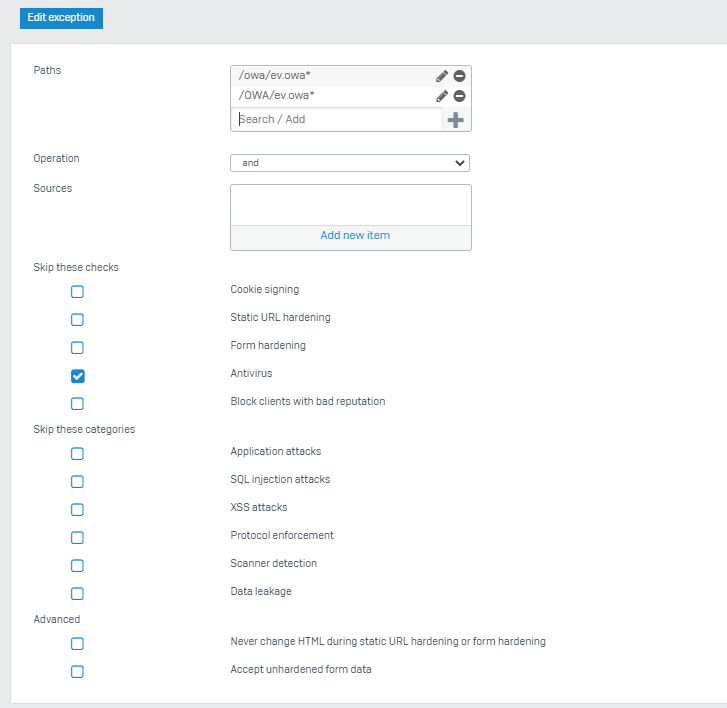Open the Operation dropdown set to and
The width and height of the screenshot is (727, 708).
350,163
